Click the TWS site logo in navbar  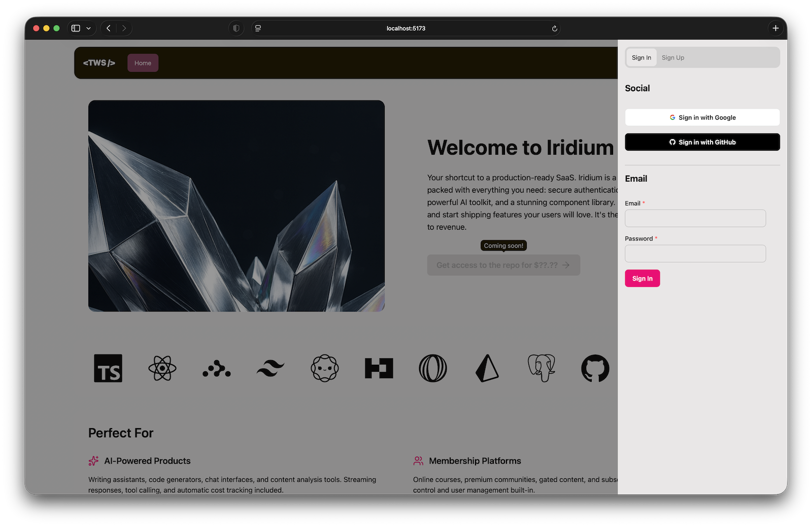[99, 63]
